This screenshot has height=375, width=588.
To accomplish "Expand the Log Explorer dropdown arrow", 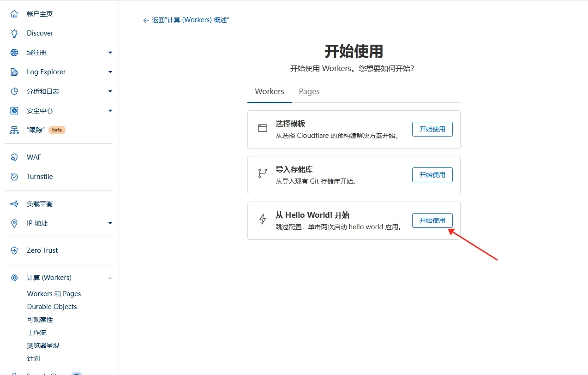I will [110, 72].
